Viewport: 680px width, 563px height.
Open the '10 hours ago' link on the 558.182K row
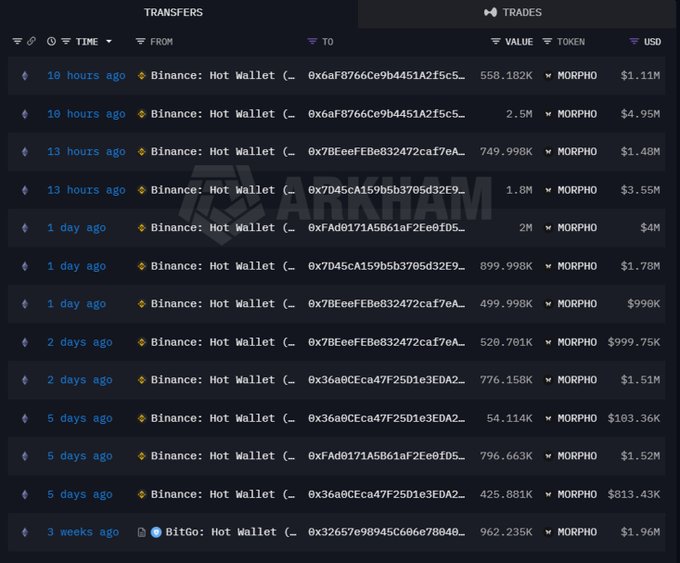click(x=86, y=76)
